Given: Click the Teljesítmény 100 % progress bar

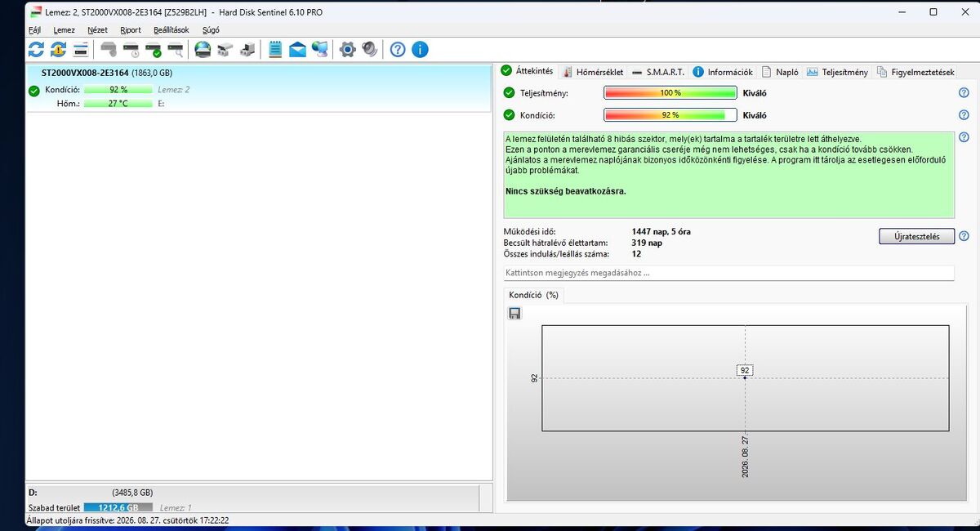Looking at the screenshot, I should pos(670,93).
